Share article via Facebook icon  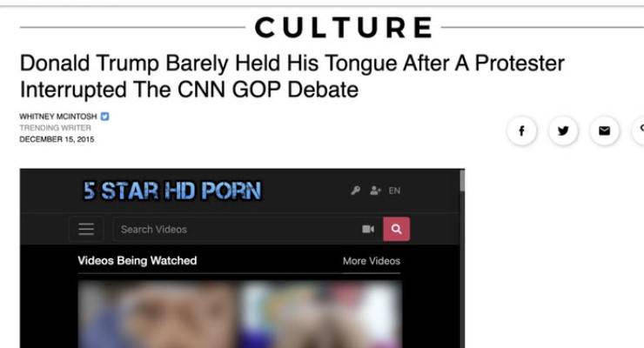pyautogui.click(x=521, y=130)
